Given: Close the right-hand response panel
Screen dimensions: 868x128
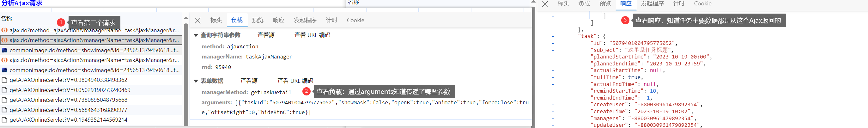Looking at the screenshot, I should [x=545, y=4].
